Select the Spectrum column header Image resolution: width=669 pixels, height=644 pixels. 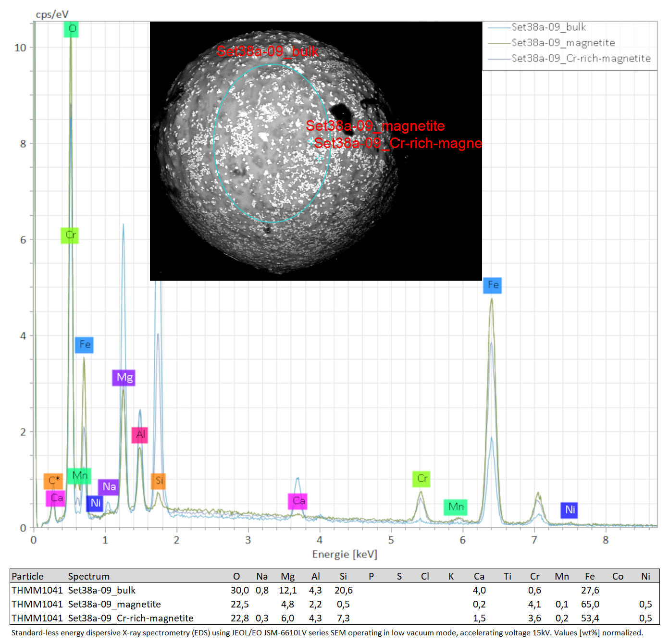point(89,576)
